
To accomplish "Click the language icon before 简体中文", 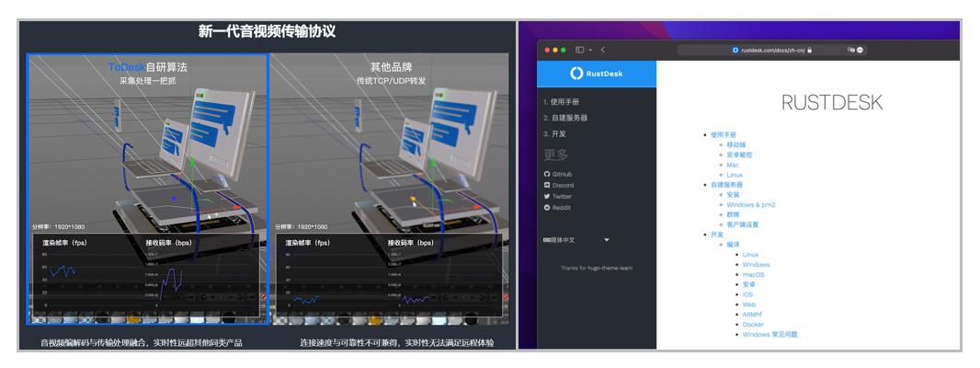I will pos(547,240).
